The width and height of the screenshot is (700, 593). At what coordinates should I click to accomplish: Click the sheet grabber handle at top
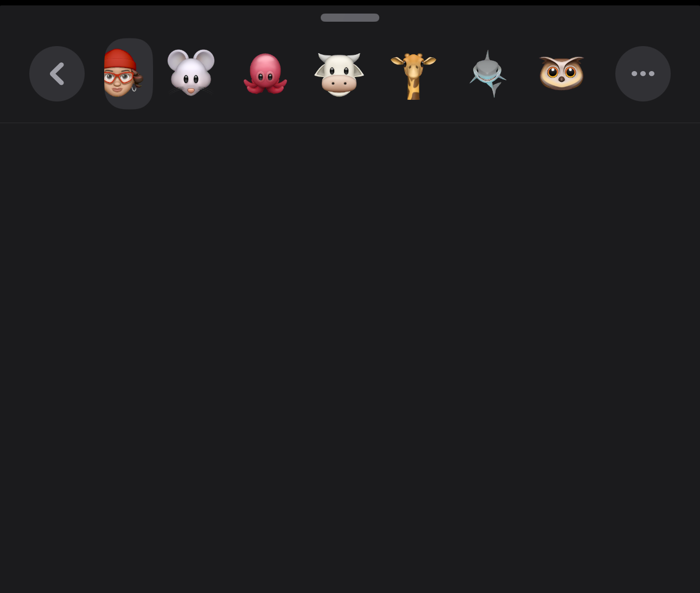[x=350, y=17]
